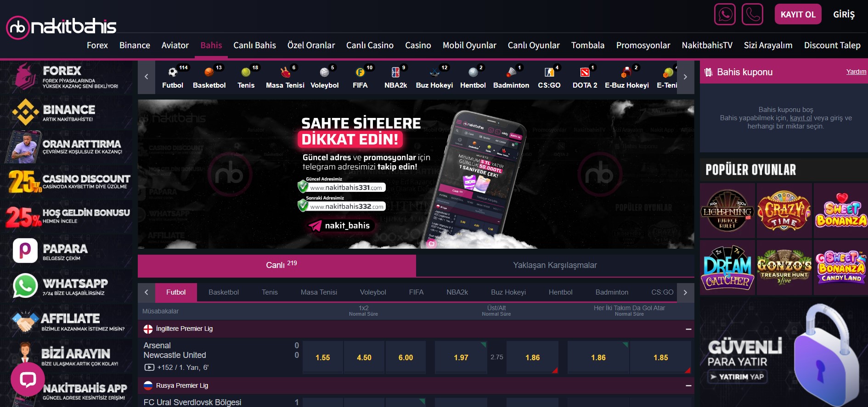Click the YATIRIM YAP button
This screenshot has width=868, height=407.
(x=737, y=377)
